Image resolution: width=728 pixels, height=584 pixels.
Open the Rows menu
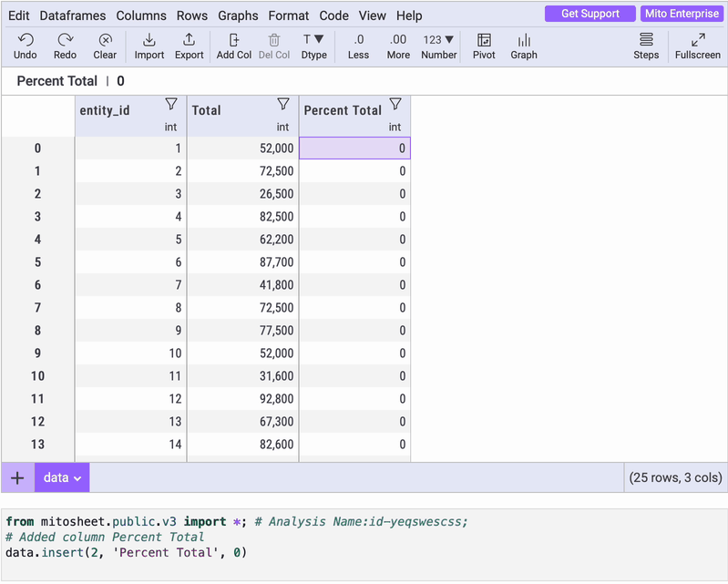[x=191, y=15]
